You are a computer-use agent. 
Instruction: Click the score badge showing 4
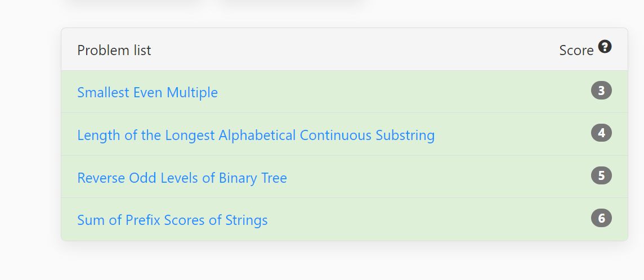pos(601,133)
